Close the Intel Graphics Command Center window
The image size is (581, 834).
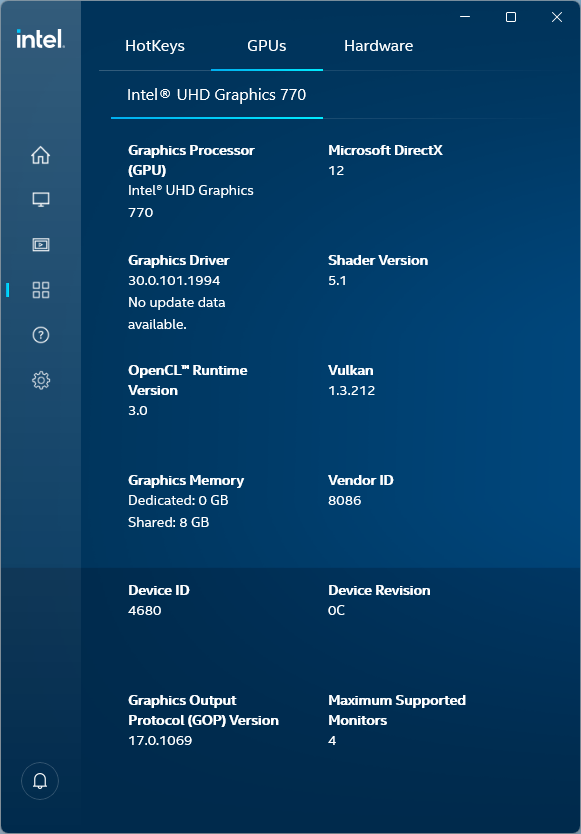(557, 17)
